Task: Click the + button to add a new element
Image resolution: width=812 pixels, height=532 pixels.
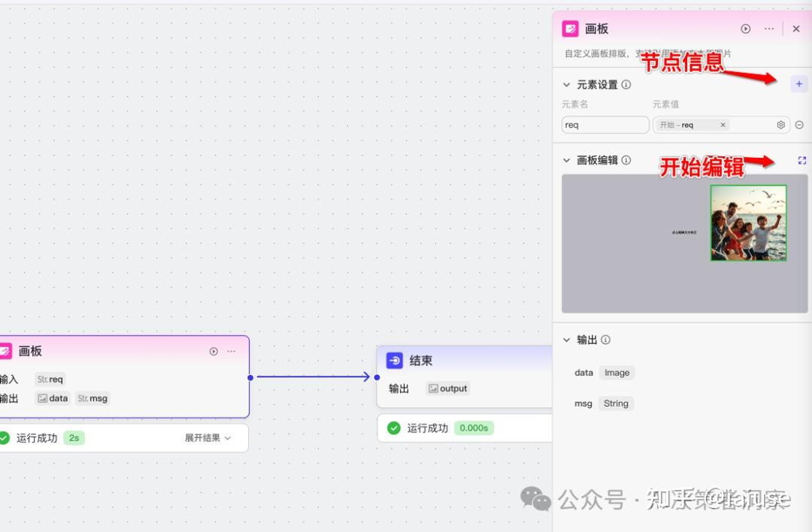Action: coord(798,83)
